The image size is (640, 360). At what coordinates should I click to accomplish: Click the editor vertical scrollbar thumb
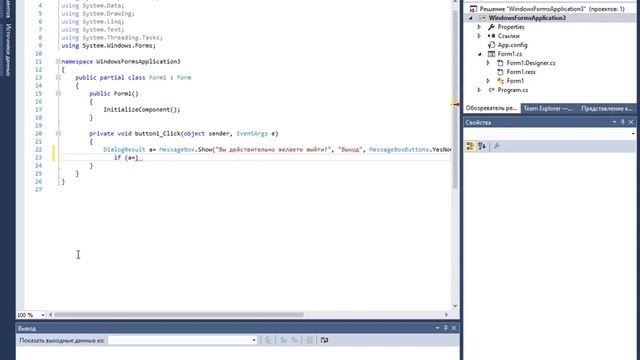pyautogui.click(x=455, y=99)
